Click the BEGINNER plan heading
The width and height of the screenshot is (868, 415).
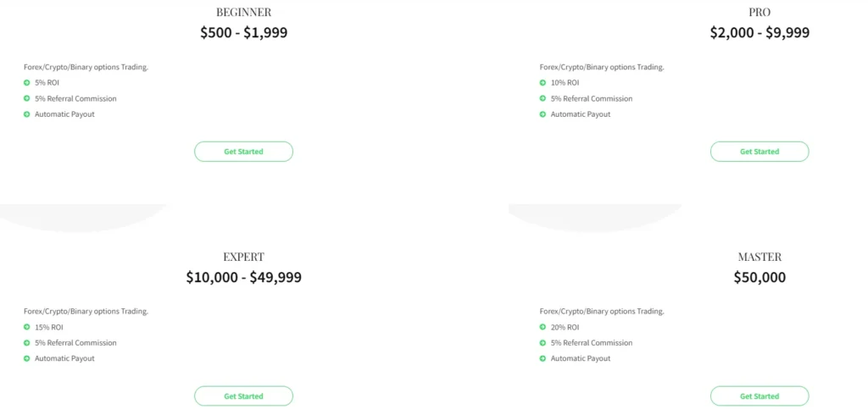[x=243, y=13]
